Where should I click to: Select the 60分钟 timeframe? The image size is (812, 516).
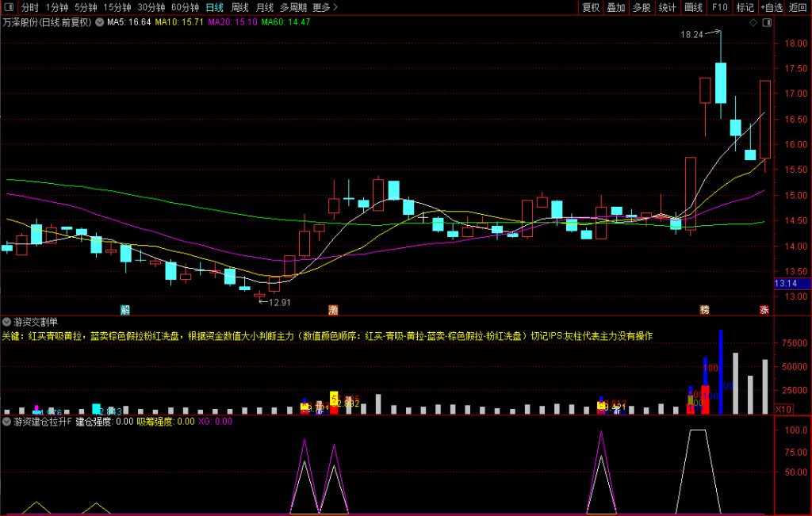tap(185, 7)
